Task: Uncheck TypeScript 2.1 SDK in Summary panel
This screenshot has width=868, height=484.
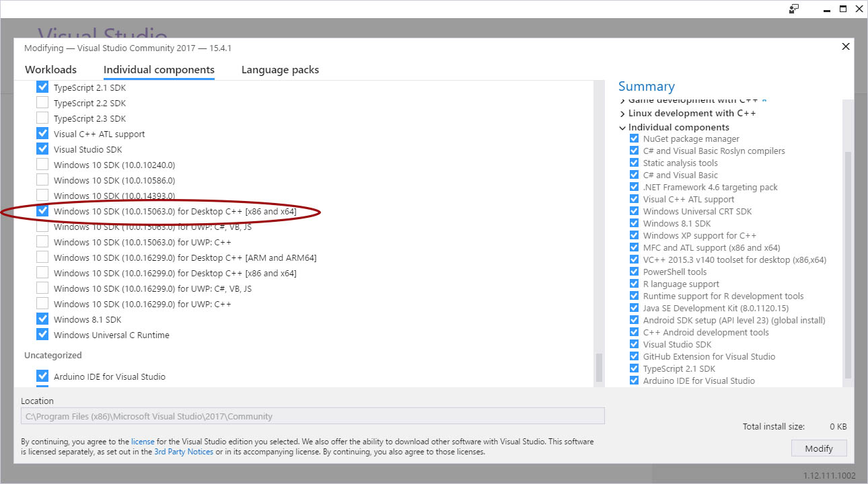Action: click(634, 369)
